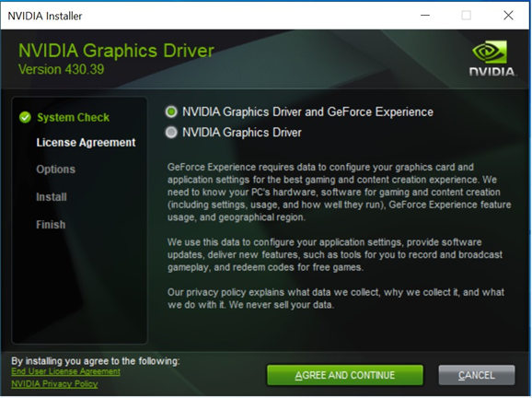Screen dimensions: 532x398
Task: Cancel the NVIDIA installation
Action: click(477, 375)
